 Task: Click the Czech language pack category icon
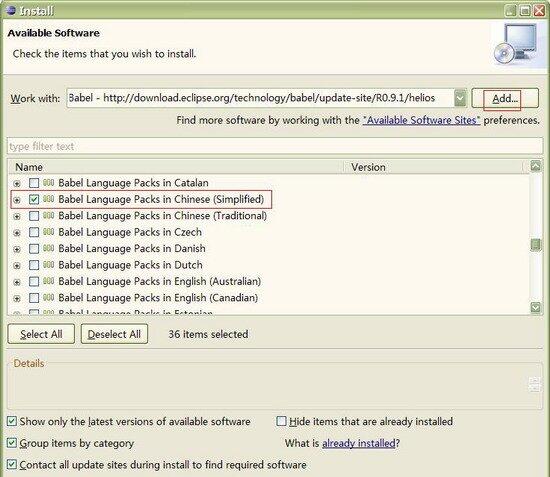coord(48,232)
